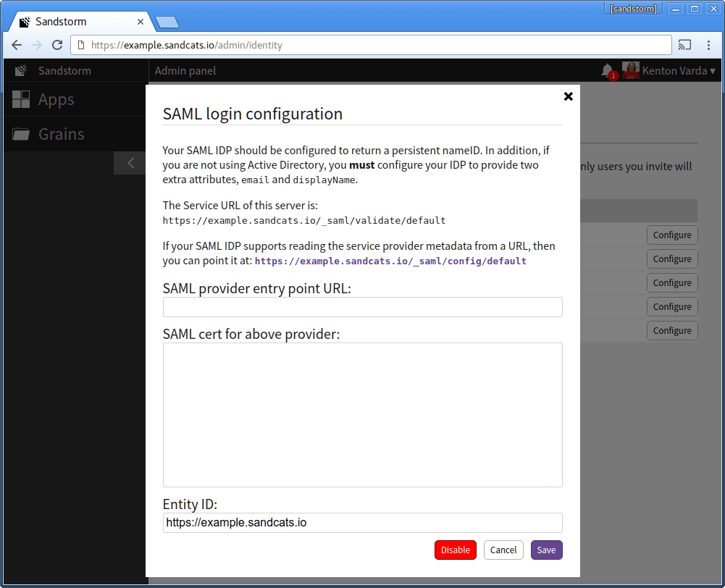Viewport: 725px width, 588px height.
Task: Open the notifications bell
Action: coord(608,71)
